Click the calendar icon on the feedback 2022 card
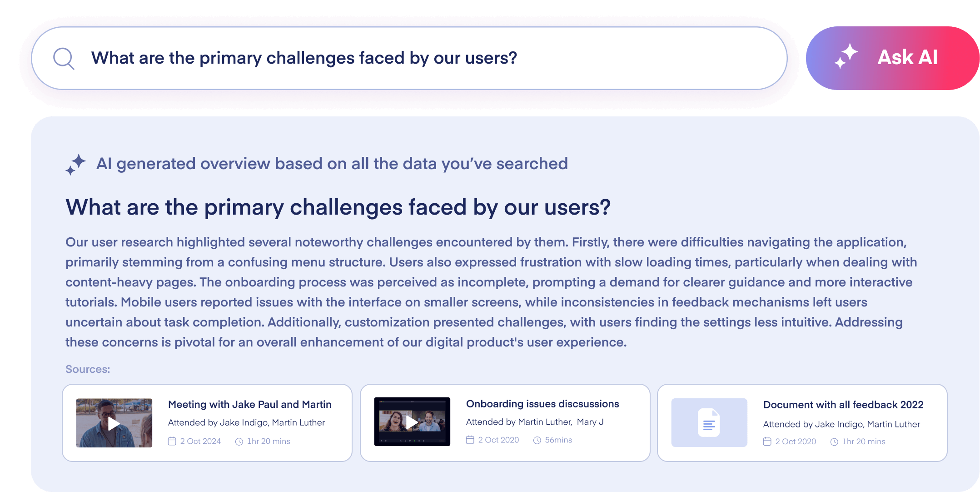Viewport: 980px width, 492px height. (768, 441)
